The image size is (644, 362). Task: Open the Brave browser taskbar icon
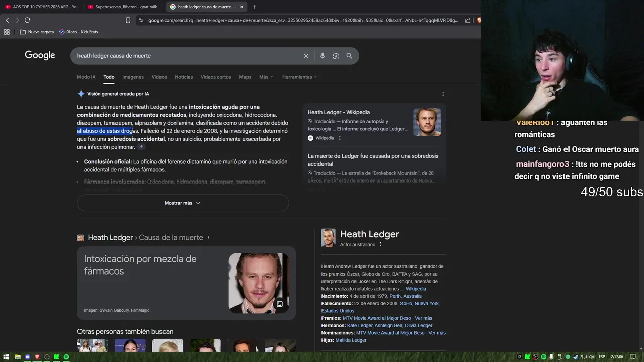[37, 357]
